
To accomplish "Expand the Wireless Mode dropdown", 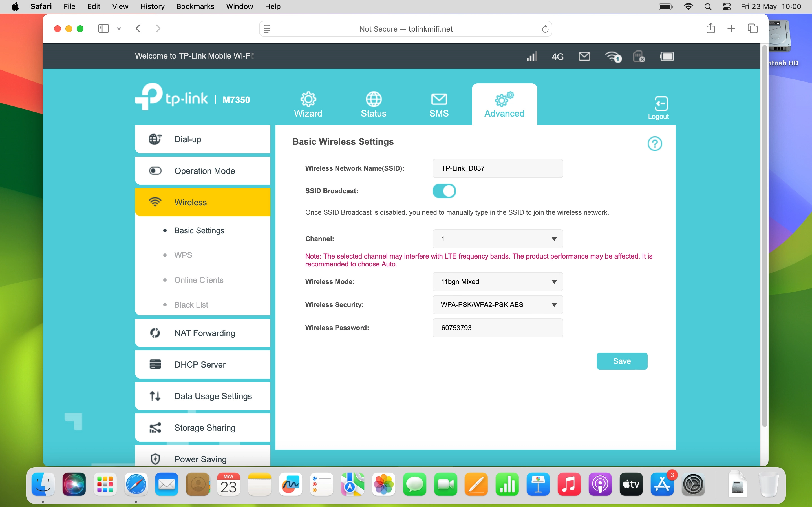I will point(497,282).
